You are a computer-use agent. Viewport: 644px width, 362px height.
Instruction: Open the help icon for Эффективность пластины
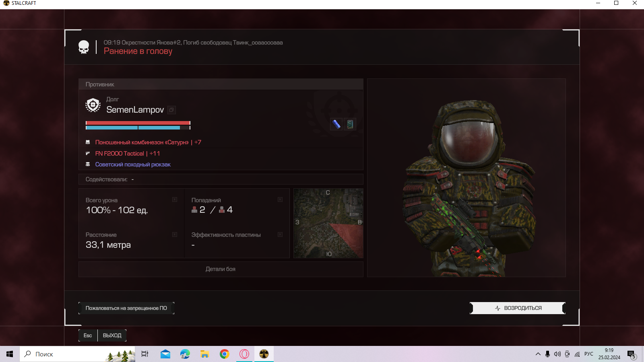(280, 234)
